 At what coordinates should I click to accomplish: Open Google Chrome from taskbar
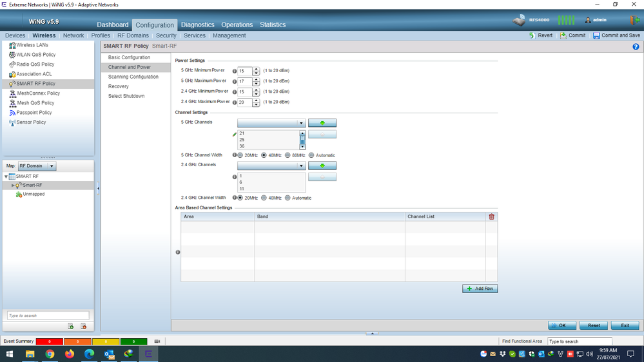click(x=50, y=354)
